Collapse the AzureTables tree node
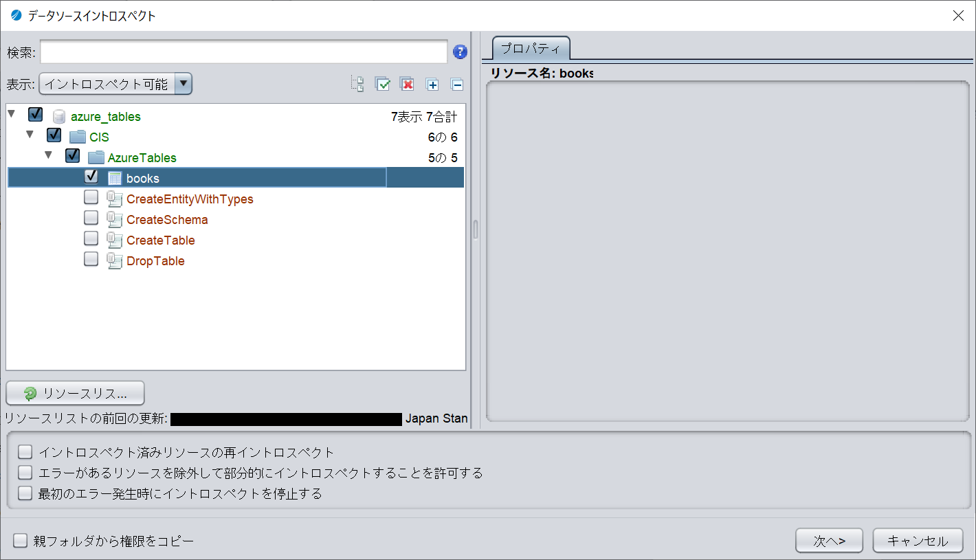This screenshot has width=976, height=560. [x=48, y=155]
